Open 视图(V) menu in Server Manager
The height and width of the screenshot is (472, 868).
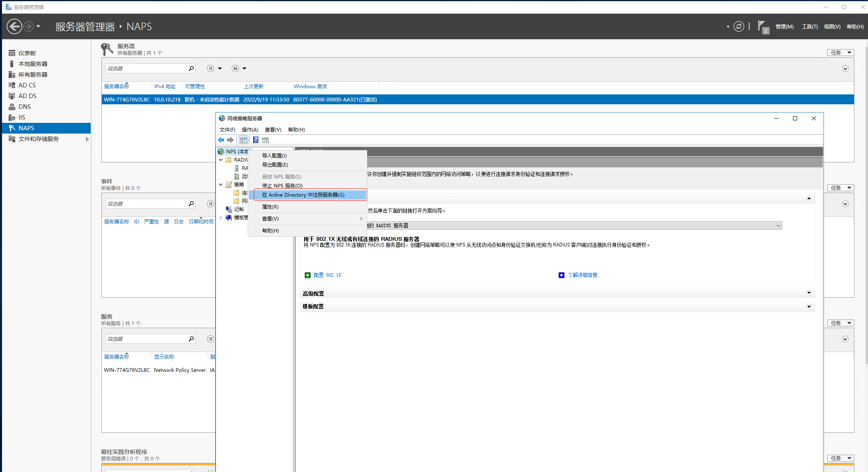coord(832,27)
